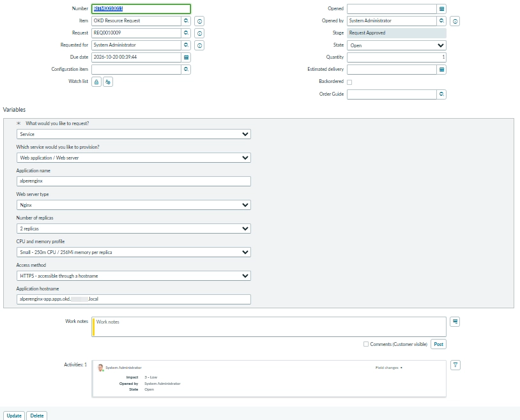Image resolution: width=520 pixels, height=420 pixels.
Task: Click the Stage 'Request Approved' field
Action: click(397, 33)
